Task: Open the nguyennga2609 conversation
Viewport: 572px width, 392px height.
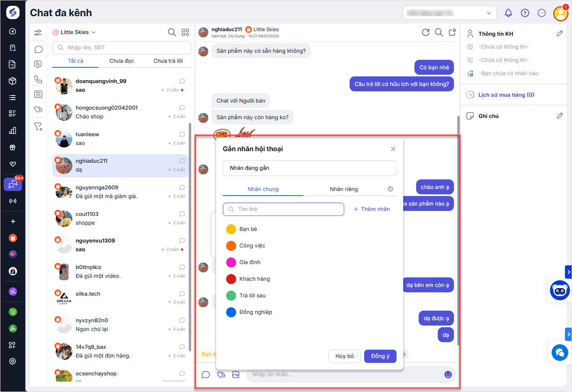Action: tap(121, 192)
